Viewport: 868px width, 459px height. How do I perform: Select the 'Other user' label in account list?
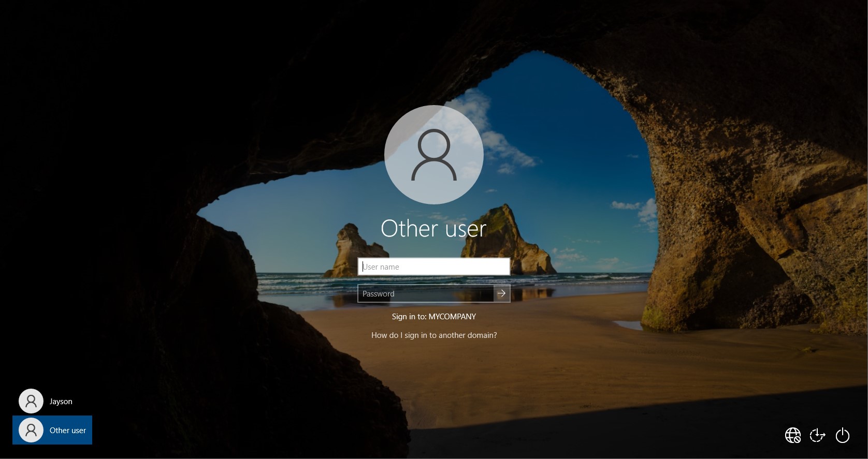click(68, 431)
